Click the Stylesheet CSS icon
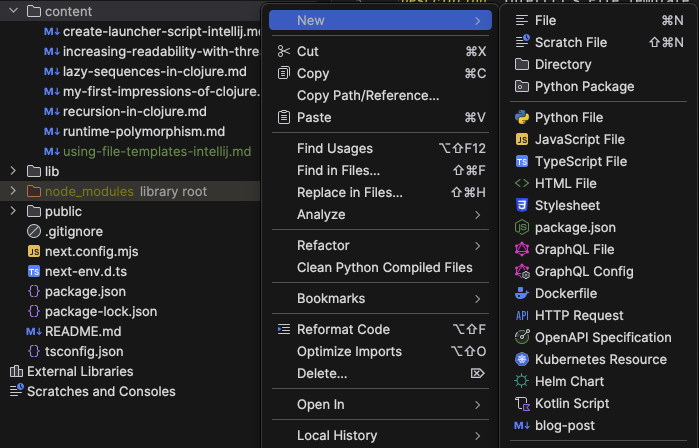Screen dimensions: 699x448 click(521, 206)
